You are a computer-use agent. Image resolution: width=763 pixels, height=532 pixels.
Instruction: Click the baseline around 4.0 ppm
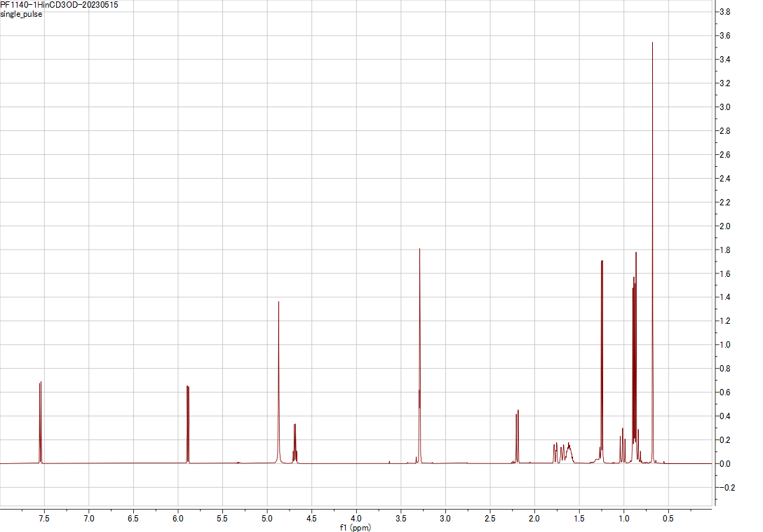click(356, 463)
